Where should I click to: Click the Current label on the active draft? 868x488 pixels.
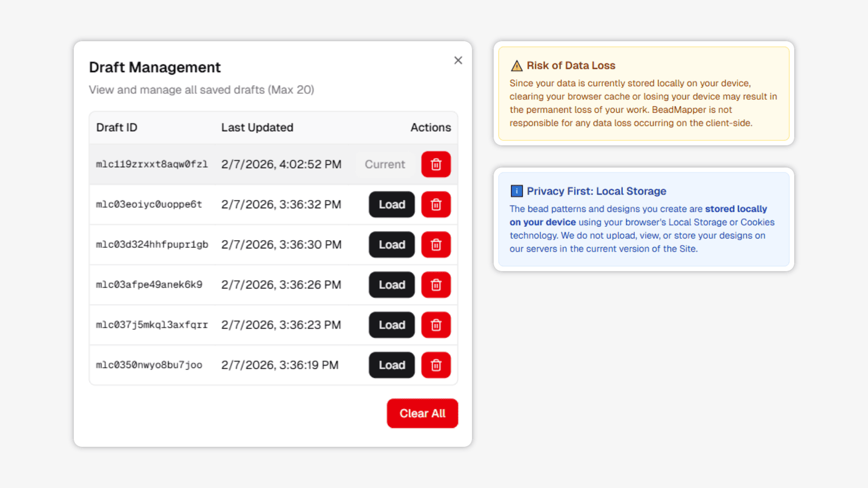click(385, 164)
